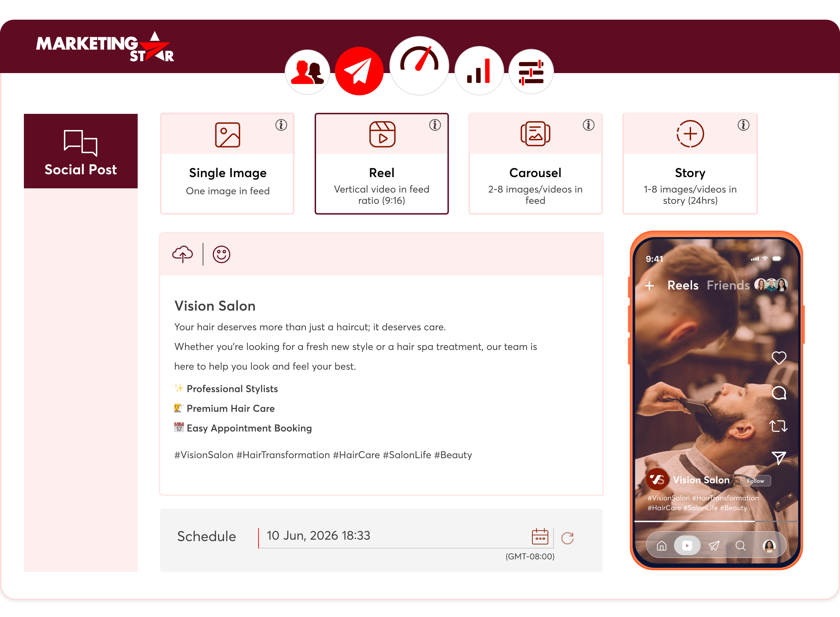Click the Vision Salon account name in preview
This screenshot has width=840, height=617.
pyautogui.click(x=701, y=480)
